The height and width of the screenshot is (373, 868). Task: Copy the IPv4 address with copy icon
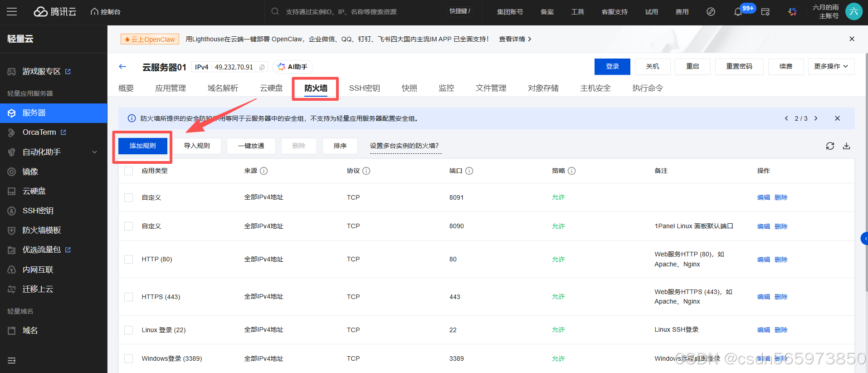(x=262, y=67)
